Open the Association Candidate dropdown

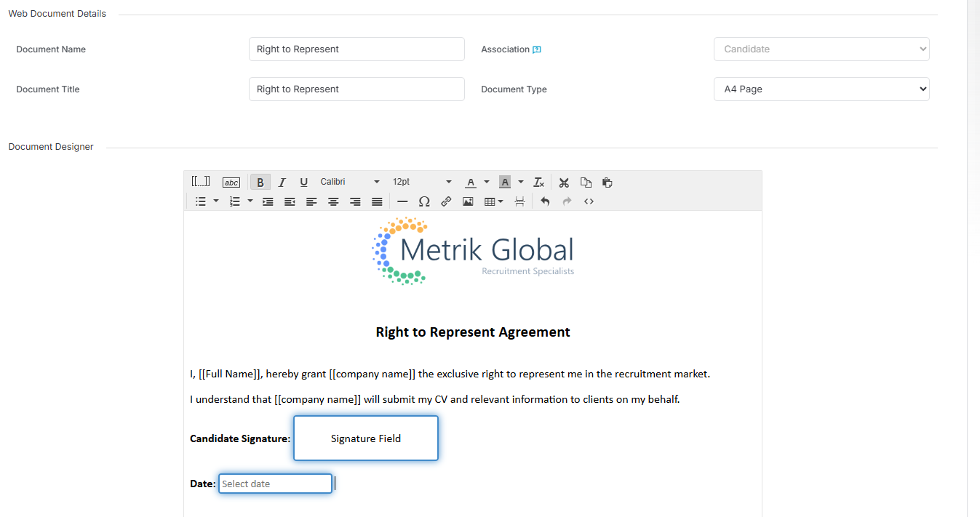coord(821,49)
